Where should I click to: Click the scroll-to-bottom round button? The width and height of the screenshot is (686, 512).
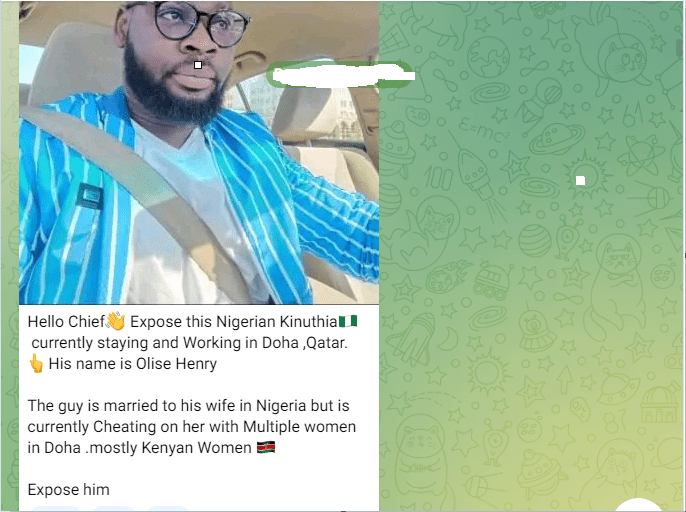point(639,506)
